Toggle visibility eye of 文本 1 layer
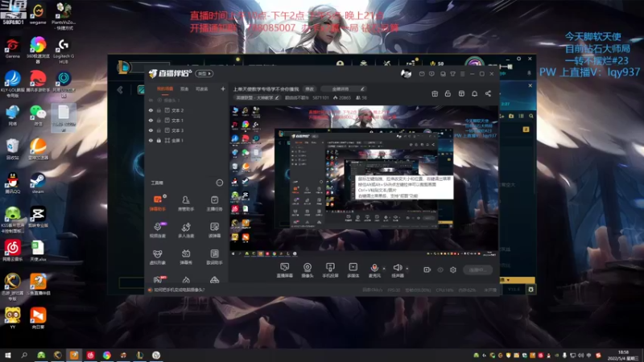 tap(151, 120)
